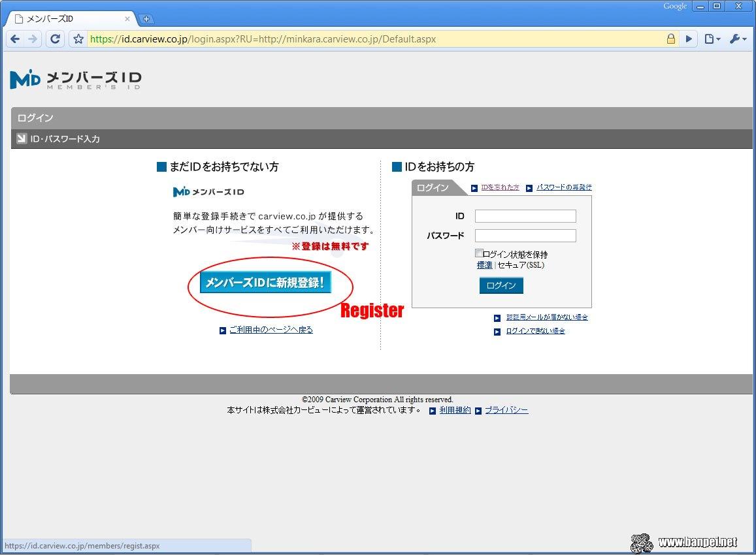Screen dimensions: 756x555
Task: Click the まだIDをお持ちでない方 heading
Action: pyautogui.click(x=224, y=167)
